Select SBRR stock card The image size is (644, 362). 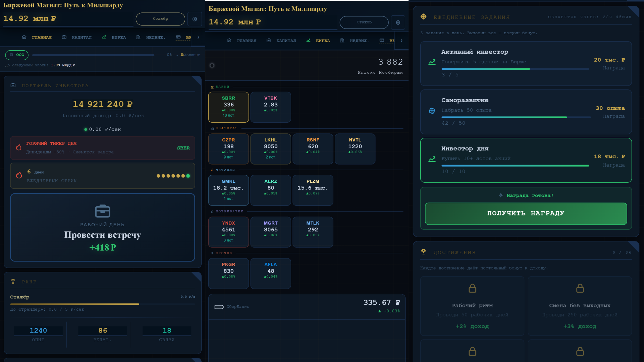(228, 107)
